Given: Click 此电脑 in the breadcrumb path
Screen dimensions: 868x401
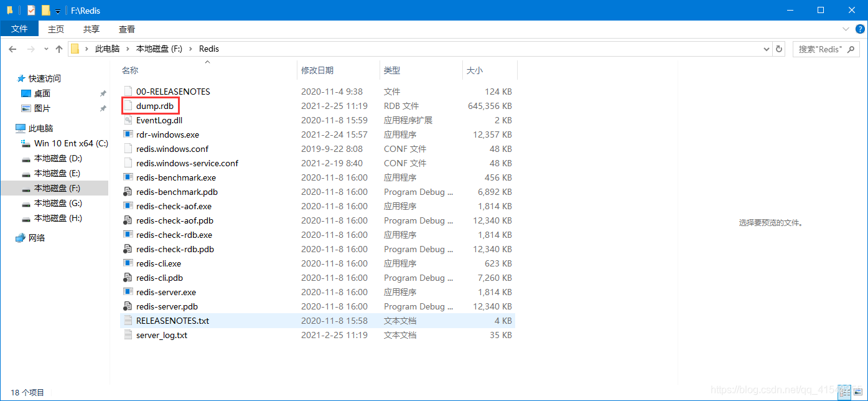Looking at the screenshot, I should pos(106,49).
